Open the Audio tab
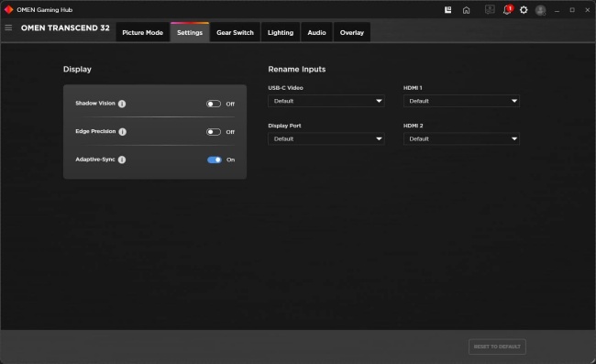This screenshot has height=364, width=596. point(316,32)
